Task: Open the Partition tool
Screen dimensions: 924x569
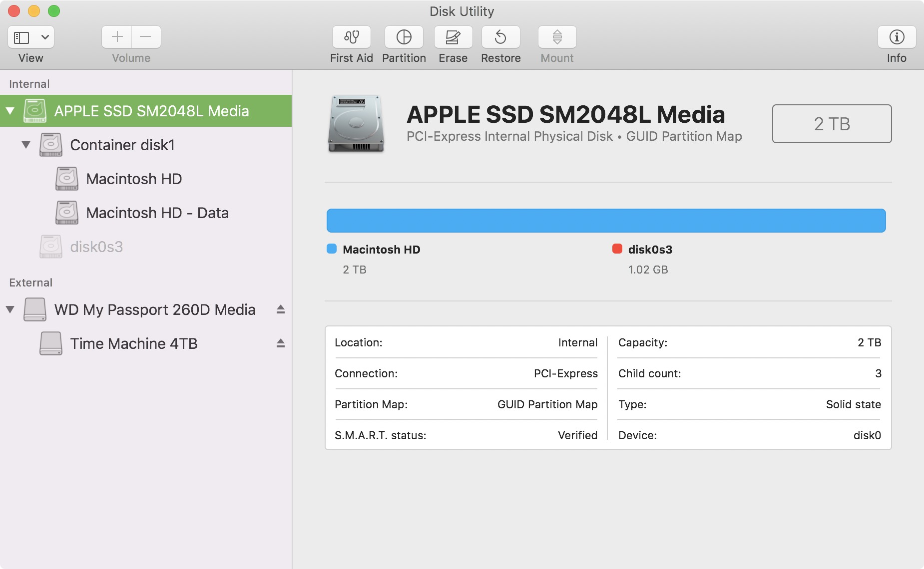Action: coord(404,37)
